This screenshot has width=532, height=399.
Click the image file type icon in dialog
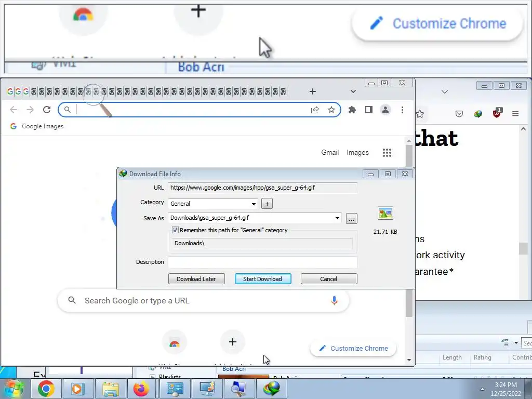[385, 214]
